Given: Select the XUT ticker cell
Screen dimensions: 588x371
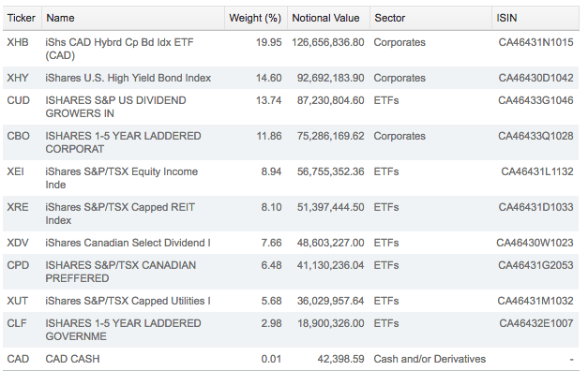Looking at the screenshot, I should pyautogui.click(x=17, y=301).
